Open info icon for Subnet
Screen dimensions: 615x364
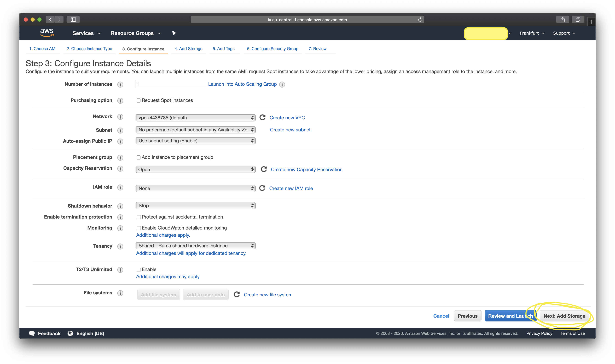[x=120, y=130]
